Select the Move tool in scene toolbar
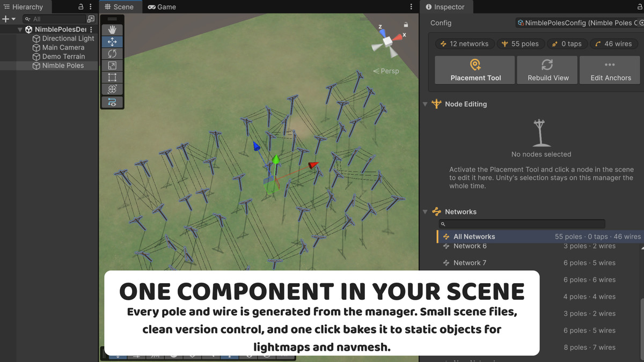The width and height of the screenshot is (644, 362). coord(112,42)
